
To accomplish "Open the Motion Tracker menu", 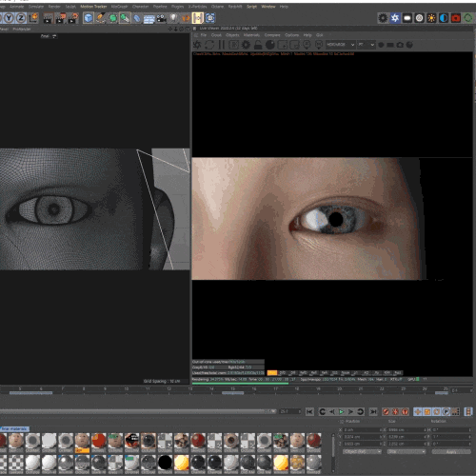I will click(93, 7).
